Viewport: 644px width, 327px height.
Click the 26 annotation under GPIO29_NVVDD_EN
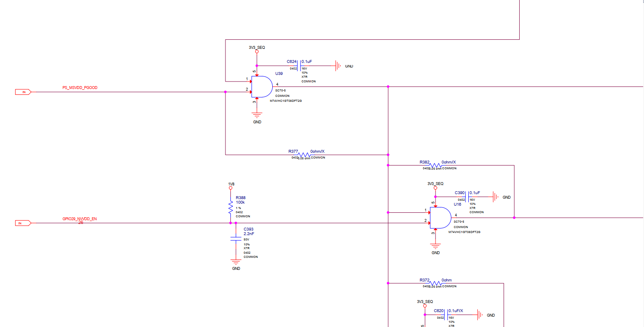[x=81, y=223]
